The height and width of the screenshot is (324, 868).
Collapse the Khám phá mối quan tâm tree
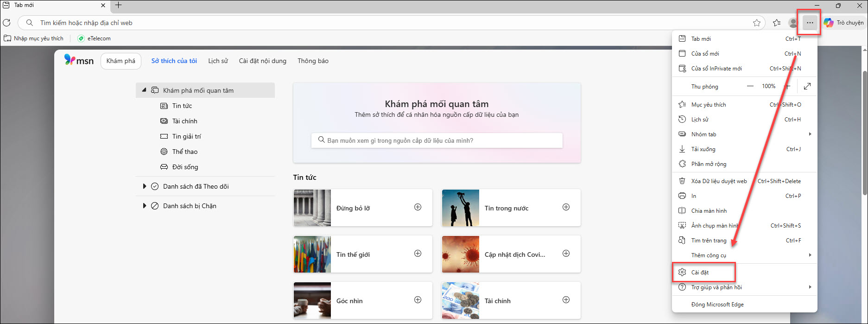coord(144,90)
